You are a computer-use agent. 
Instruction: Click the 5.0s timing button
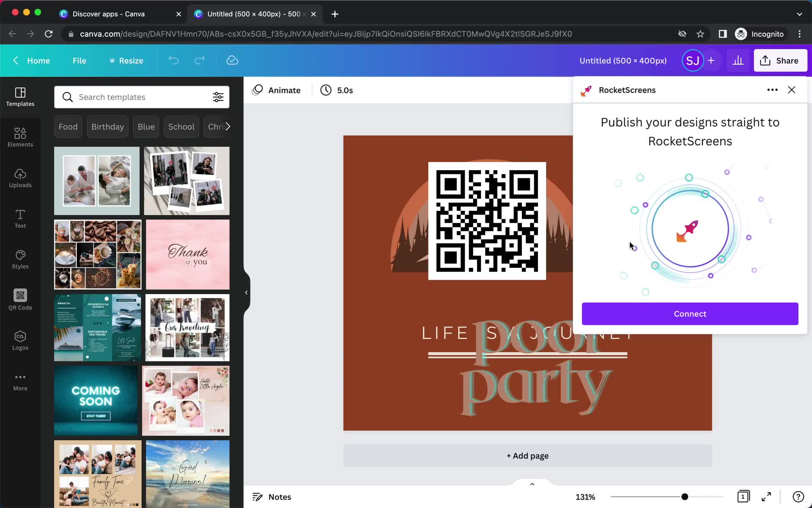[x=337, y=90]
